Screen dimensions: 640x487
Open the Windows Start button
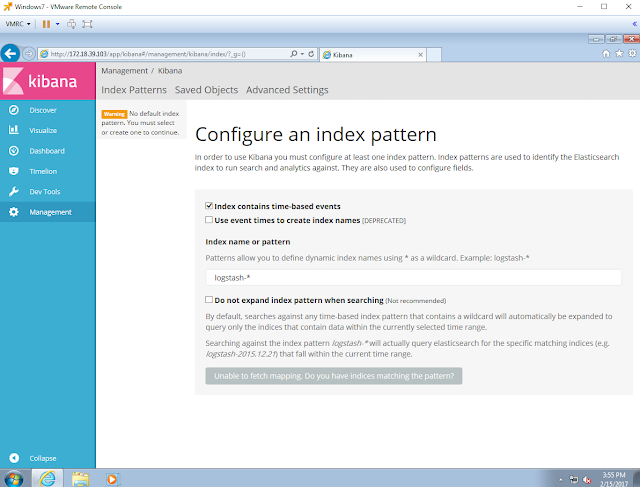(14, 478)
